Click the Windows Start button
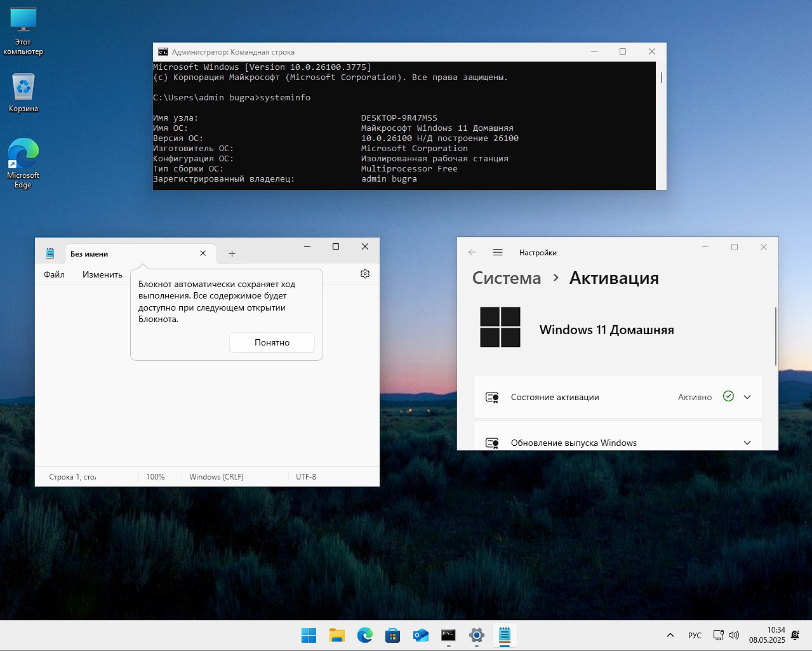Image resolution: width=812 pixels, height=651 pixels. coord(309,635)
